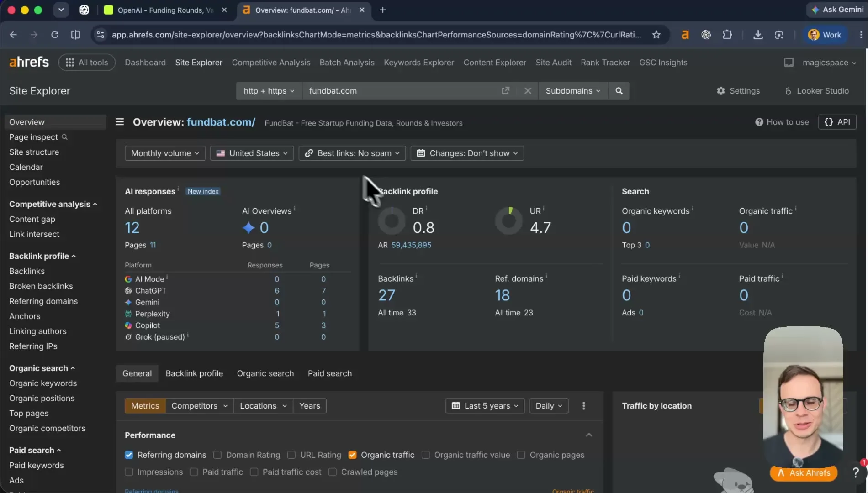The width and height of the screenshot is (868, 493).
Task: Open Referring domains in sidebar
Action: pos(43,301)
